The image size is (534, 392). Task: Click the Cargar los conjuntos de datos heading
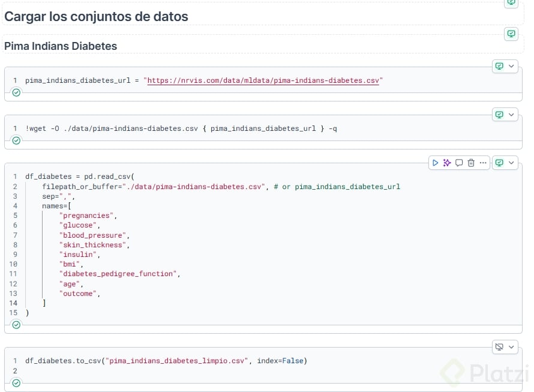96,17
